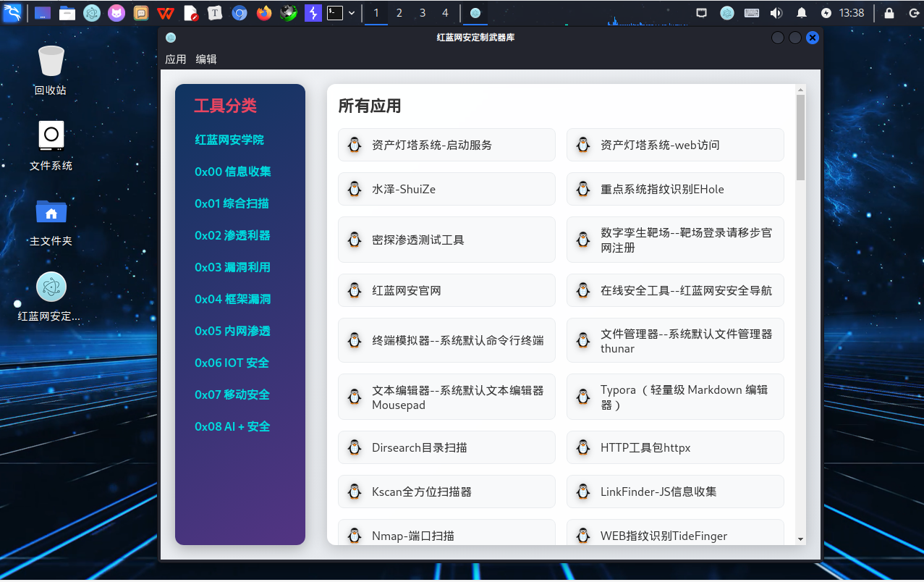
Task: Click the show desktop icon in the panel
Action: pos(43,13)
